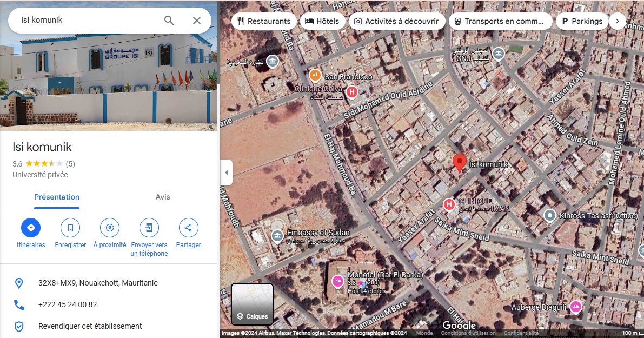Select the Présentation tab
Screen dimensions: 644x338
57,197
